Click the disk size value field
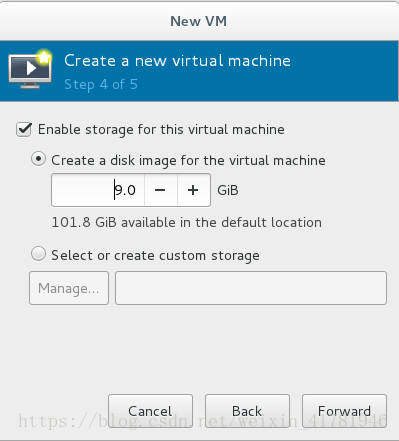This screenshot has height=441, width=399. pyautogui.click(x=98, y=190)
